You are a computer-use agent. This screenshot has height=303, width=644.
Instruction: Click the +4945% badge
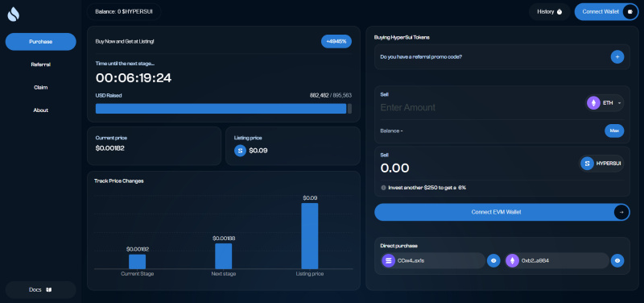click(x=336, y=42)
